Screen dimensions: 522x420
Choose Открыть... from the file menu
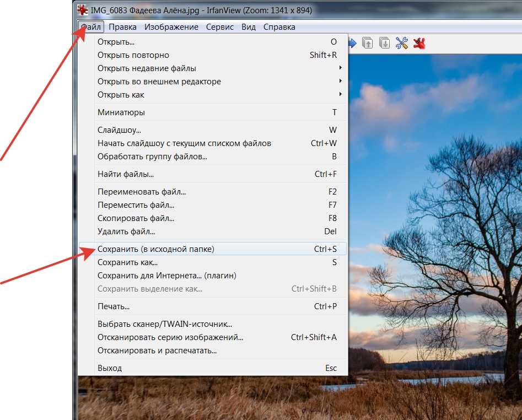(x=213, y=42)
